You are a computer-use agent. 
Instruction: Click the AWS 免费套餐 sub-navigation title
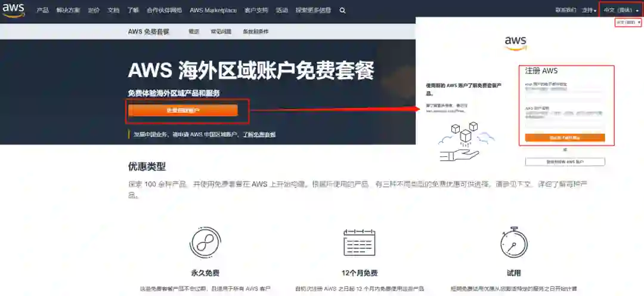click(148, 32)
